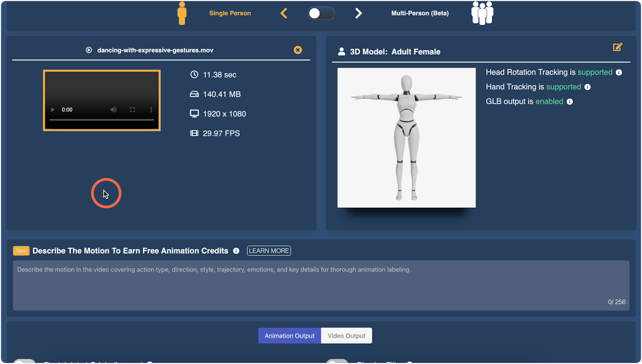Click the 29.97 FPS text
The width and height of the screenshot is (642, 364).
221,133
